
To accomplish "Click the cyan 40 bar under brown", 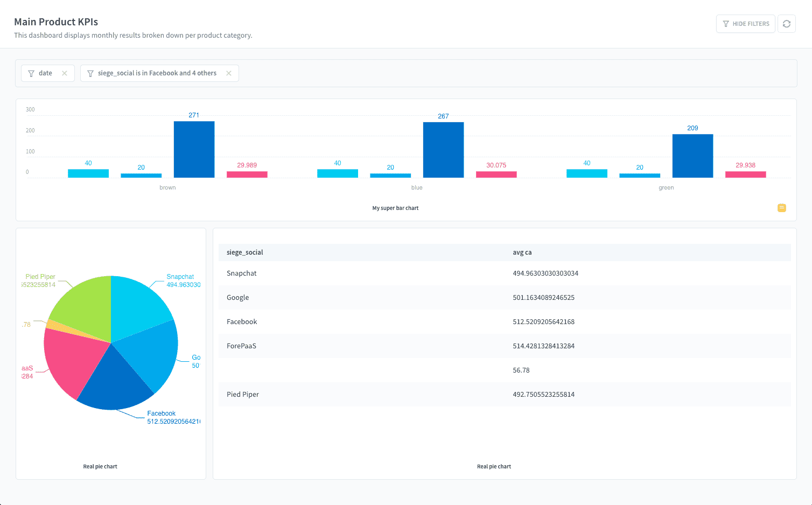I will pyautogui.click(x=88, y=173).
